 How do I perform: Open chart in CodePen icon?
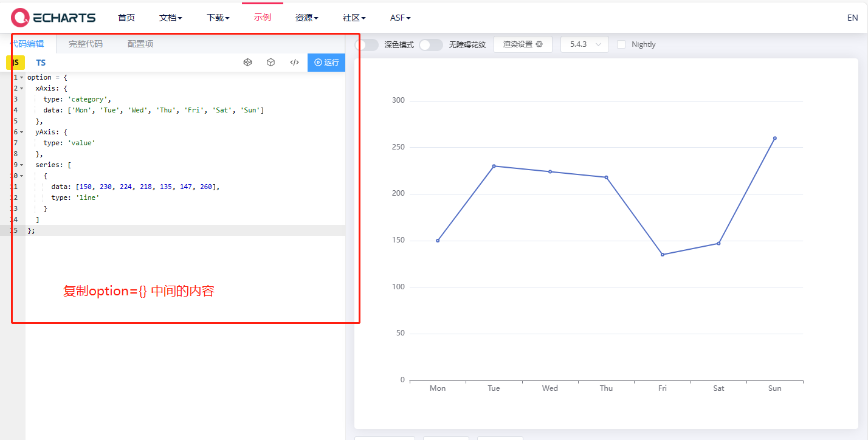(x=247, y=62)
